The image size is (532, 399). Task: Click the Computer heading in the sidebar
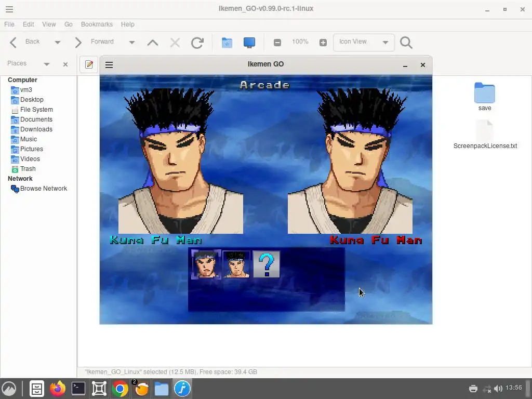click(22, 80)
